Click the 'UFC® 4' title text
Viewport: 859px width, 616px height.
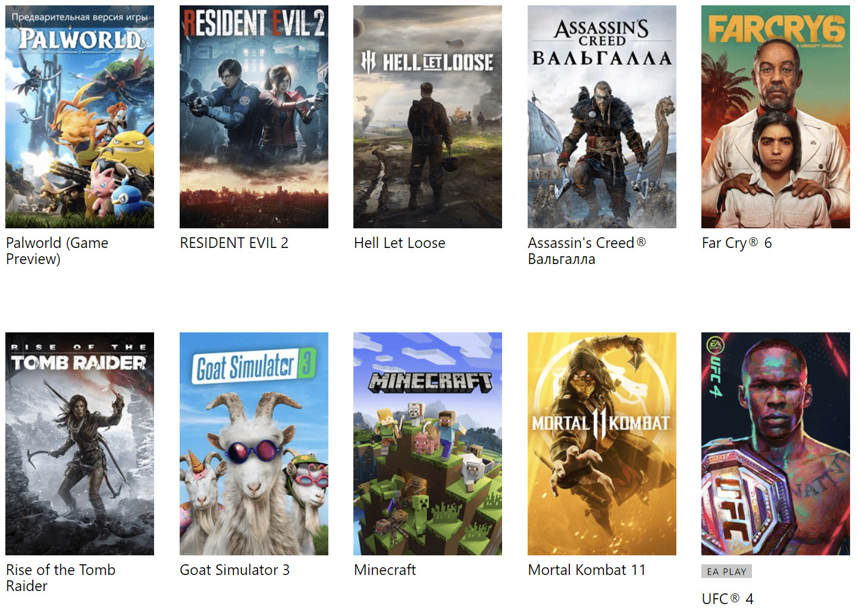pos(728,599)
